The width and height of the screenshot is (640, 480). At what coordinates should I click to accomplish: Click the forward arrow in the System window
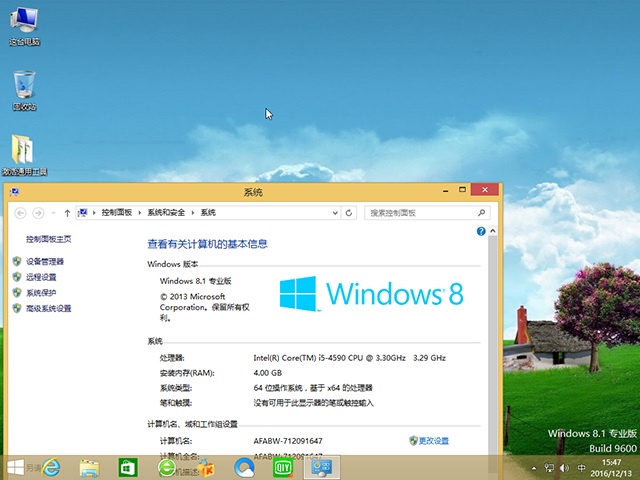38,213
